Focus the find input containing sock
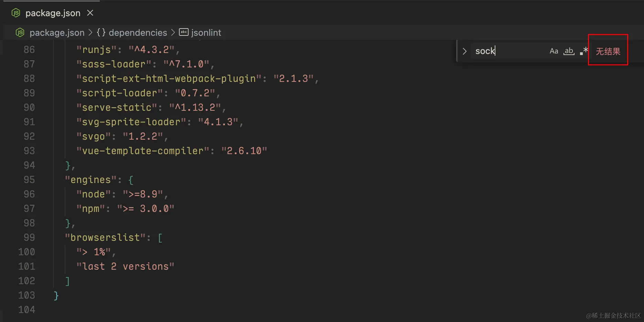Image resolution: width=644 pixels, height=322 pixels. coord(510,51)
